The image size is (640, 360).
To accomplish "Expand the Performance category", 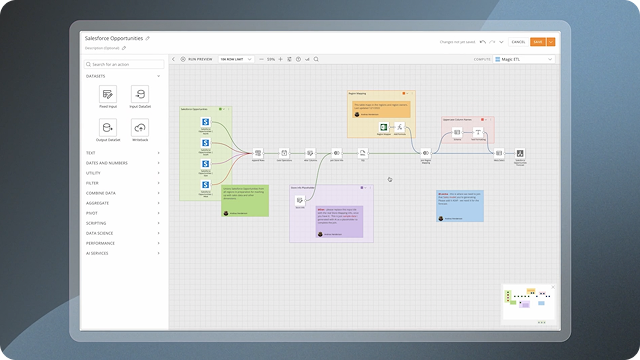I will point(158,243).
